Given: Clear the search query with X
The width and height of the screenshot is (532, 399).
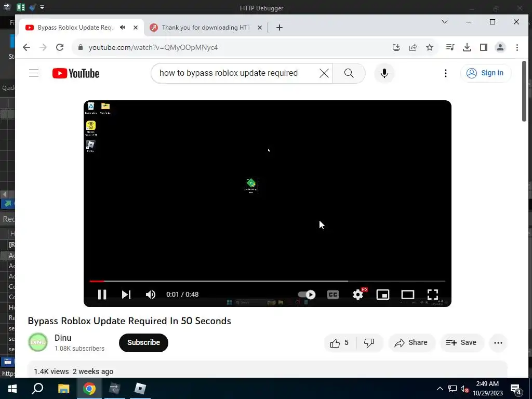Looking at the screenshot, I should pyautogui.click(x=324, y=73).
